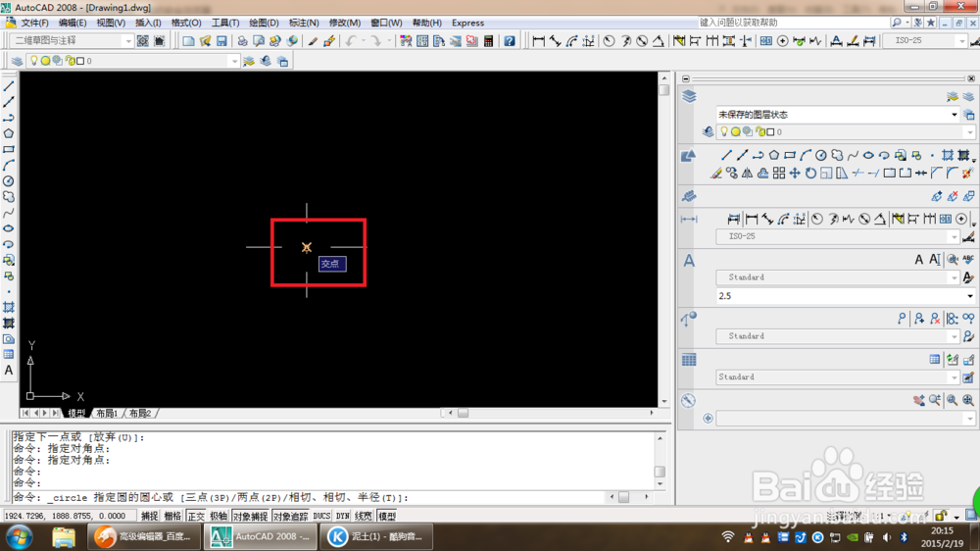Image resolution: width=980 pixels, height=551 pixels.
Task: Click the Undo arrow in top toolbar
Action: (x=351, y=41)
